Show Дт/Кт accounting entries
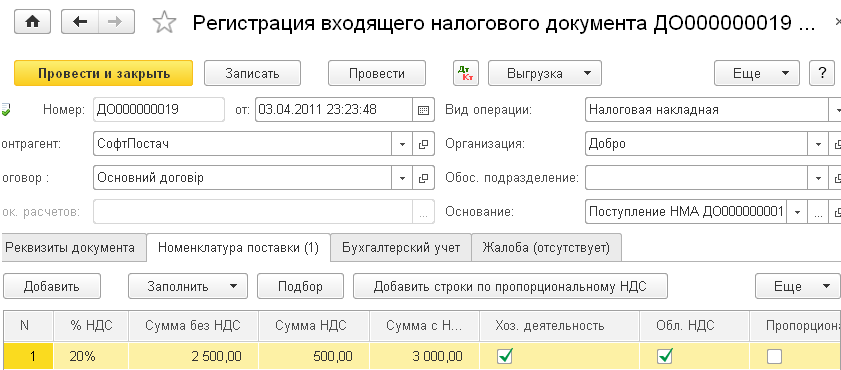 466,73
